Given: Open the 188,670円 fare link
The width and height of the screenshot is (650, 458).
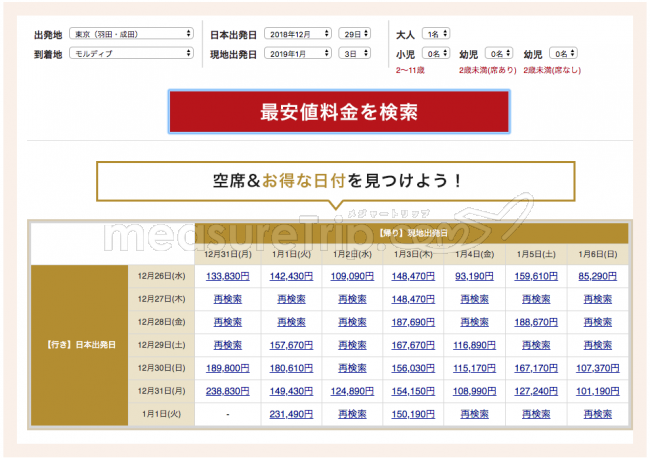Looking at the screenshot, I should coord(536,322).
